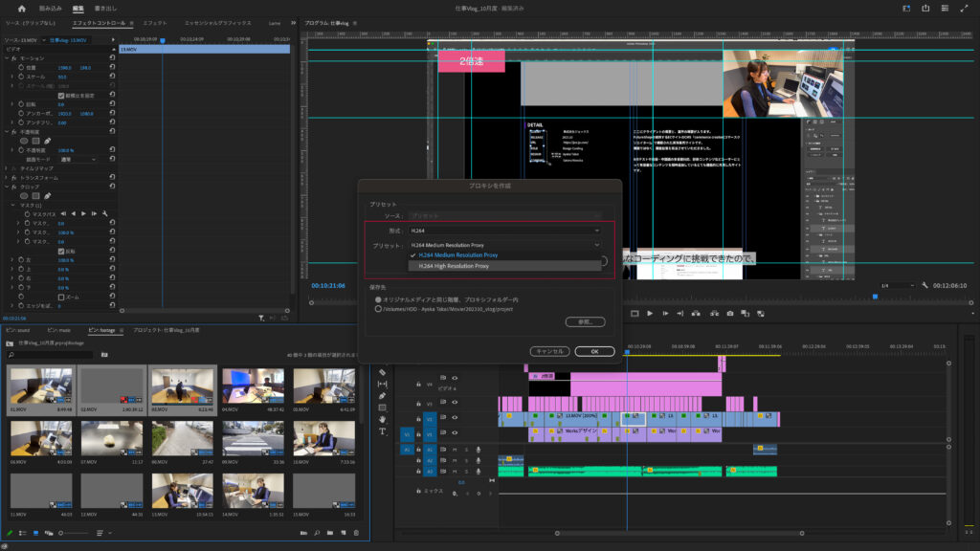Open Program Monitor settings wrench
980x551 pixels.
[x=925, y=285]
